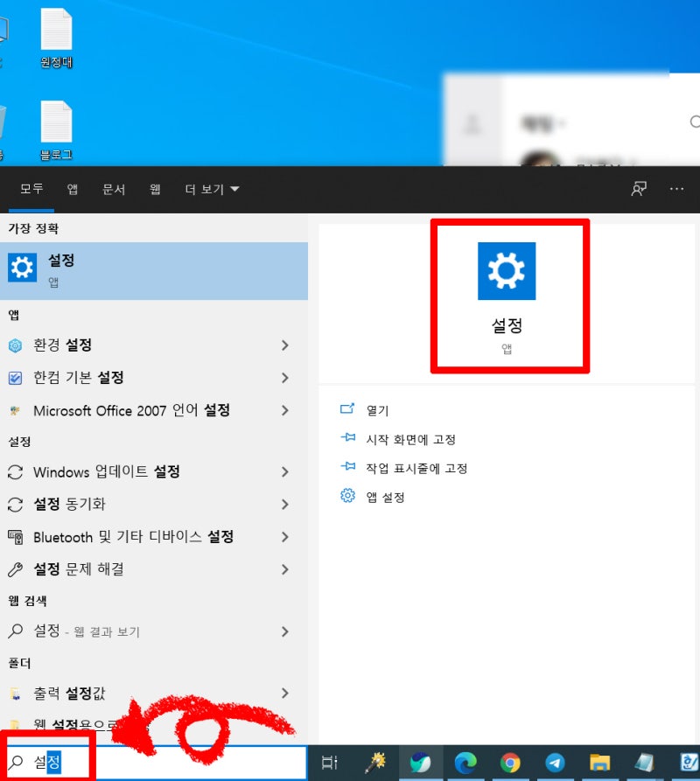Switch to the 앱 search filter tab
The image size is (700, 781).
coord(73,189)
